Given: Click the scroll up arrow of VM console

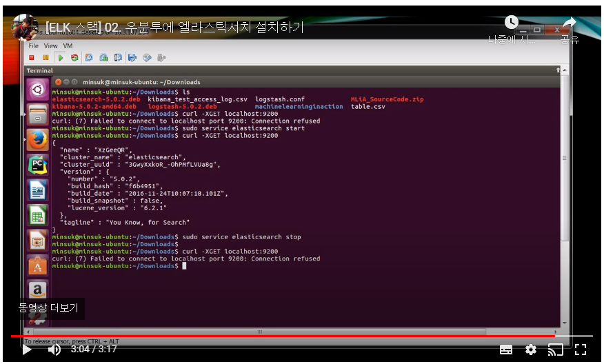Looking at the screenshot, I should [565, 70].
